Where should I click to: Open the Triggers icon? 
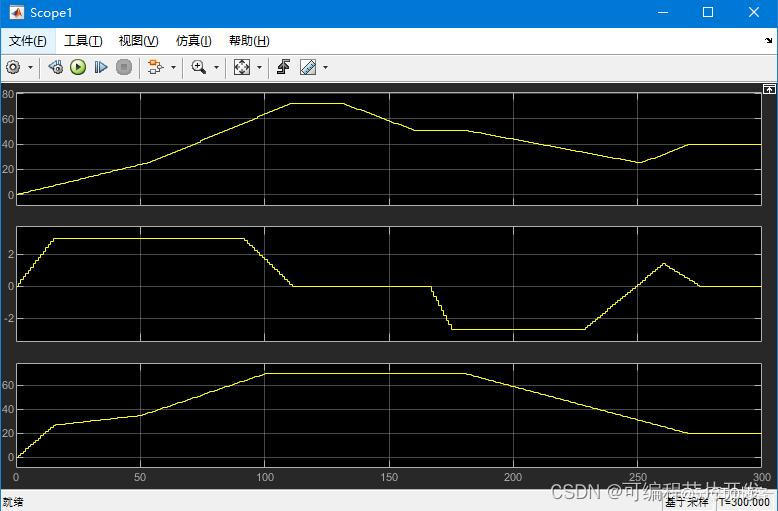click(284, 67)
